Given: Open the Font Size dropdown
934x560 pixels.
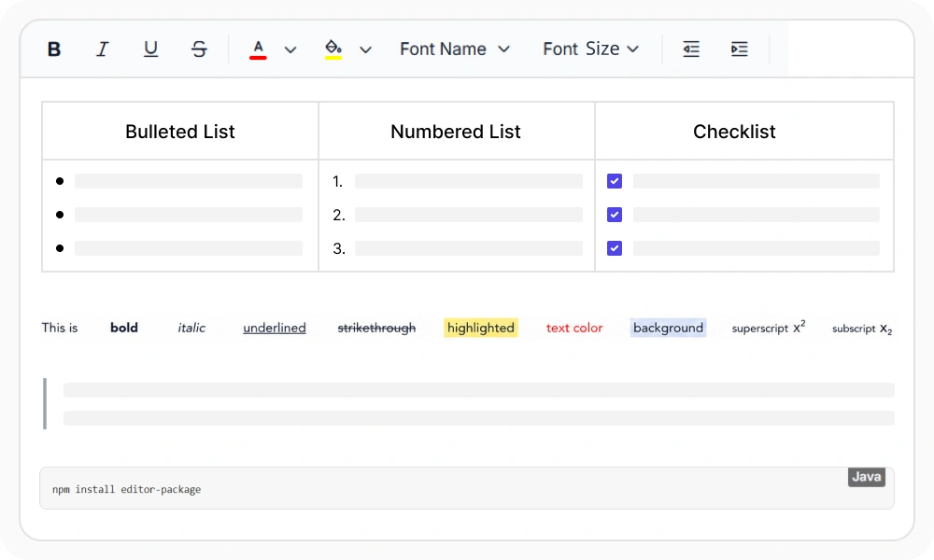Looking at the screenshot, I should pyautogui.click(x=591, y=49).
